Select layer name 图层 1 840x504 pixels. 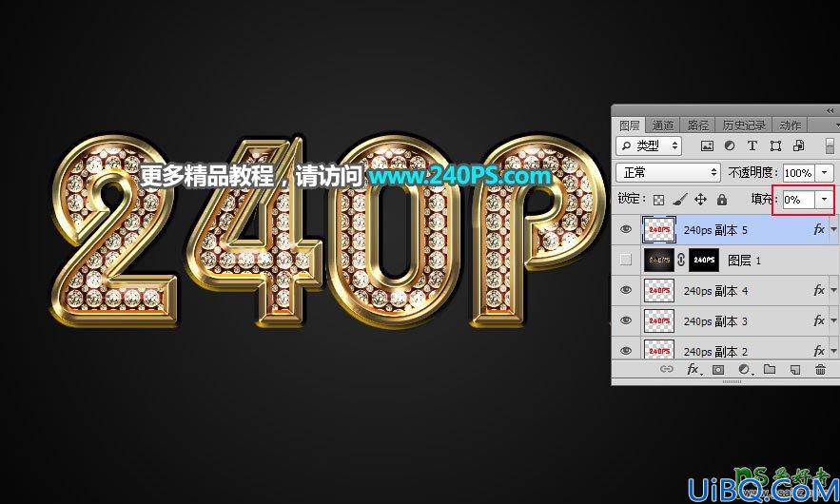[744, 261]
